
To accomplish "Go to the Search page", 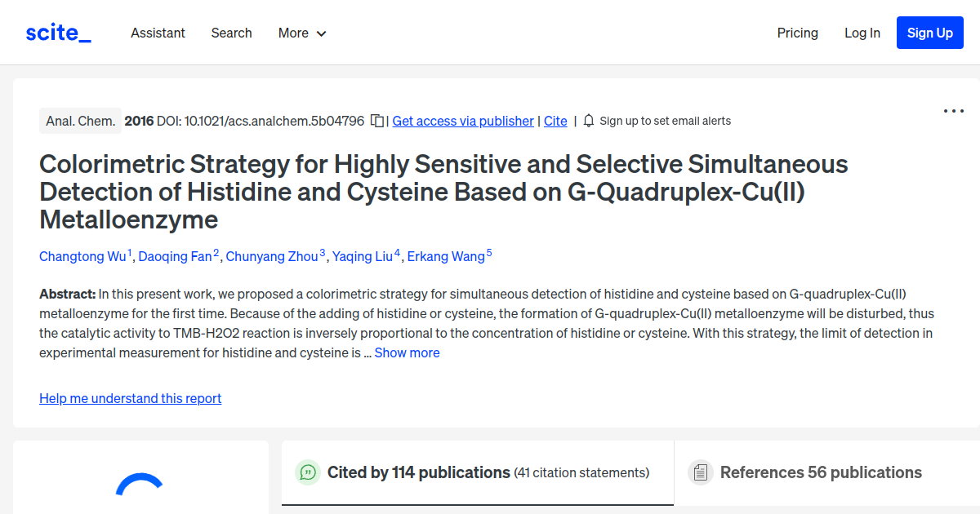I will tap(231, 33).
